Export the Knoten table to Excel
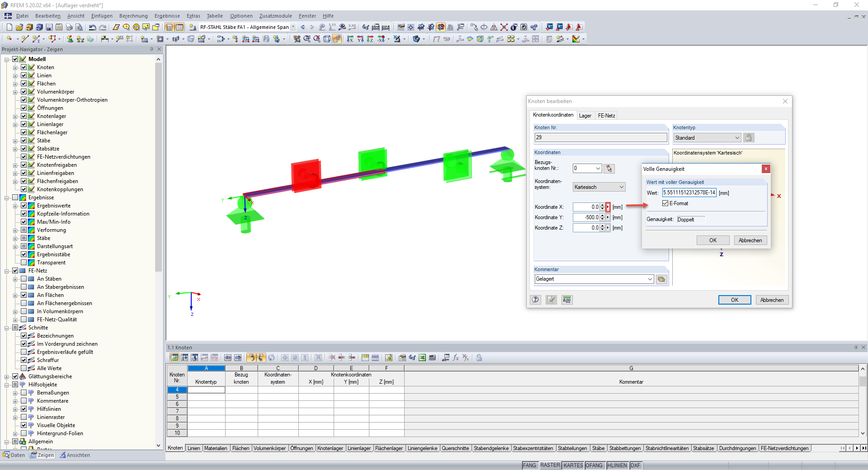 pyautogui.click(x=422, y=357)
